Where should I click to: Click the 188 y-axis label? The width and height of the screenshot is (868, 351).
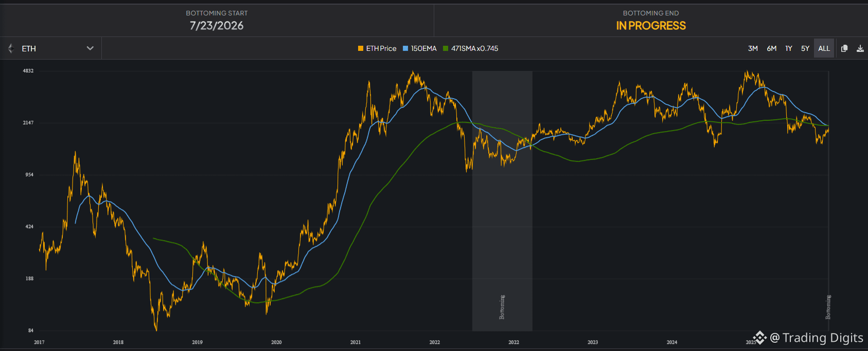[30, 279]
